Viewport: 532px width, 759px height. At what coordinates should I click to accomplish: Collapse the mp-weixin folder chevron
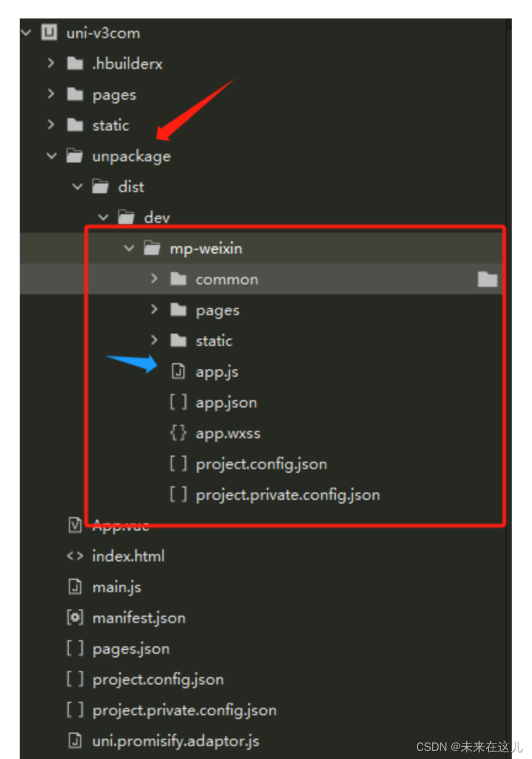pyautogui.click(x=129, y=248)
